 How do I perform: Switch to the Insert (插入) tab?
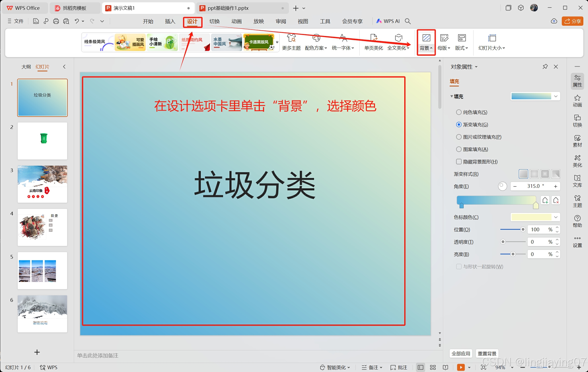point(170,21)
